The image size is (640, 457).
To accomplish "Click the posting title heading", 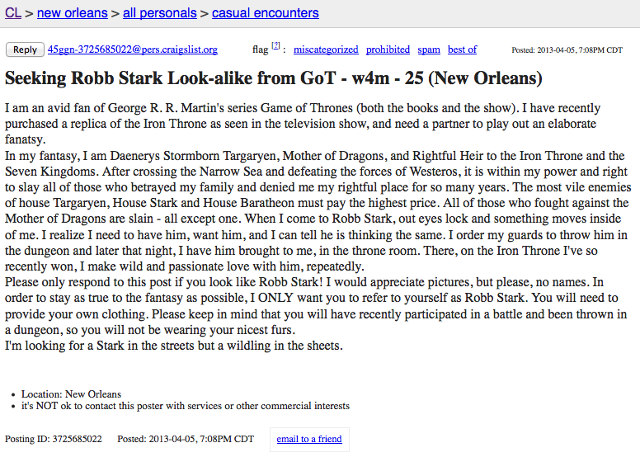I will click(x=274, y=77).
